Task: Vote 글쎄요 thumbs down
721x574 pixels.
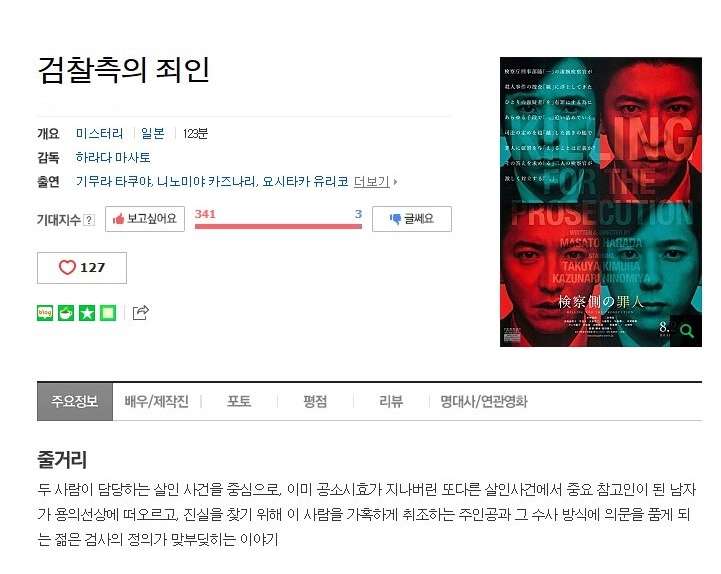Action: (x=412, y=219)
